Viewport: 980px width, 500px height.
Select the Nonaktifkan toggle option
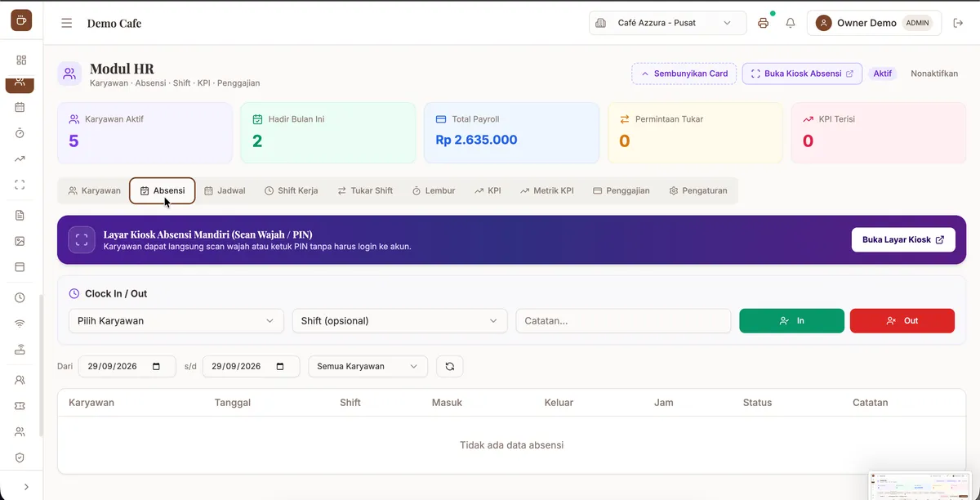click(x=934, y=74)
